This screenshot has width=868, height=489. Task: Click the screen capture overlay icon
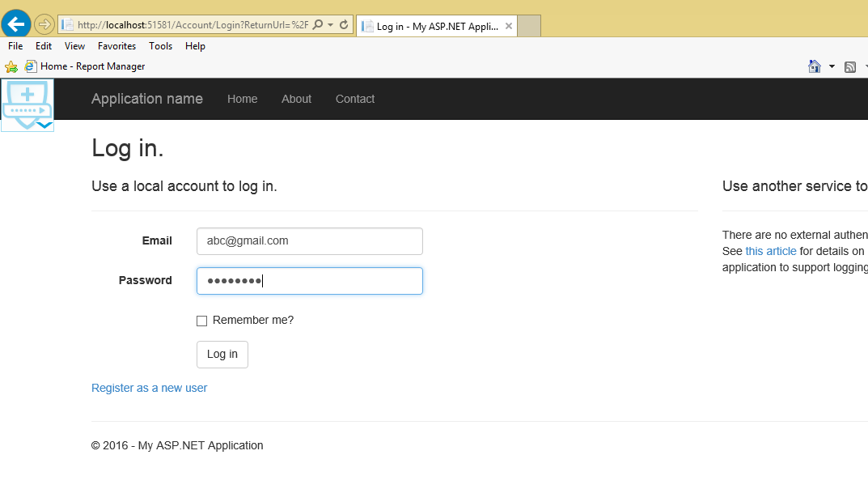click(x=28, y=105)
